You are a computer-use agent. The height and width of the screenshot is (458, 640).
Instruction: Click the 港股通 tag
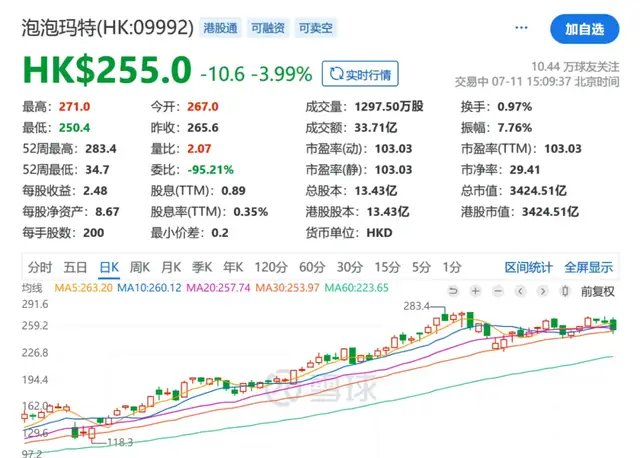pyautogui.click(x=220, y=28)
